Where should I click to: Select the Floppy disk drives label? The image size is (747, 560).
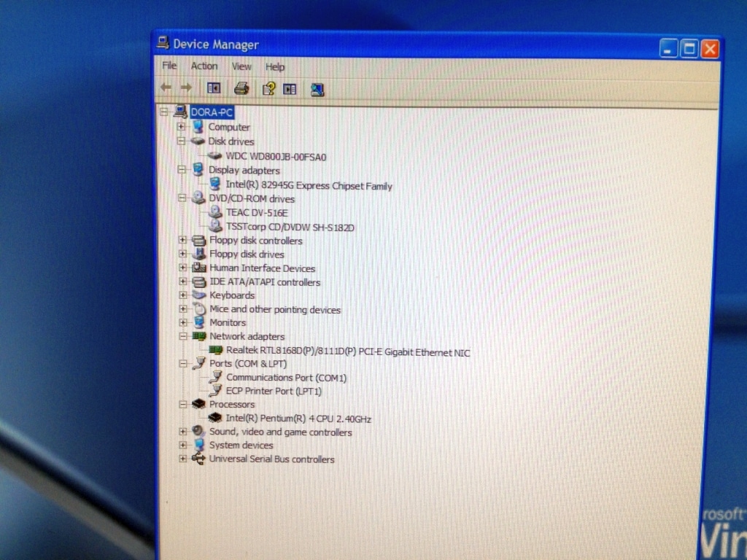[x=247, y=254]
